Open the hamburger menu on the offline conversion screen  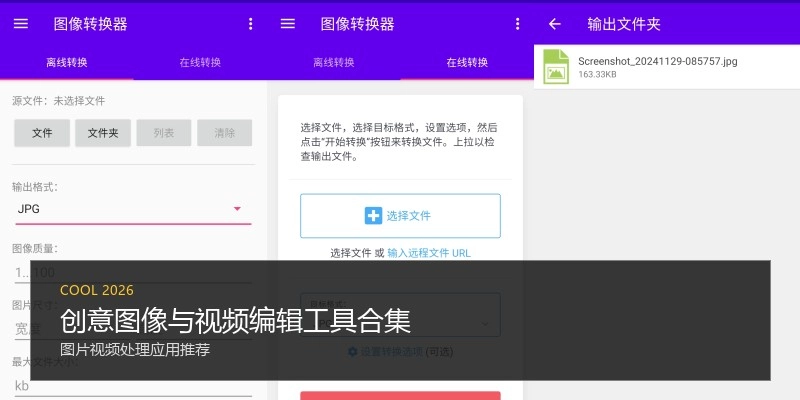21,24
